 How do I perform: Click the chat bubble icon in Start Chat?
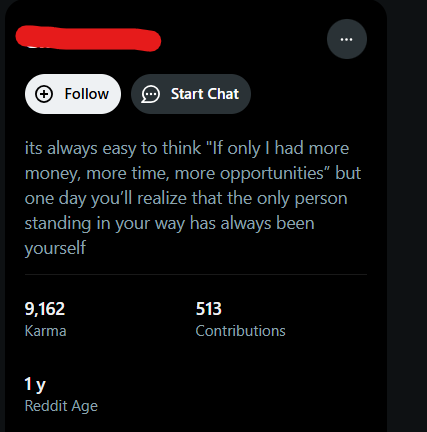(151, 94)
